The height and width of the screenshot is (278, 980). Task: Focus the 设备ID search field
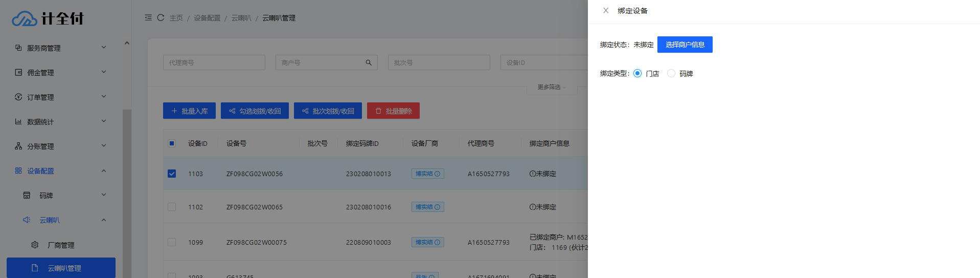544,62
